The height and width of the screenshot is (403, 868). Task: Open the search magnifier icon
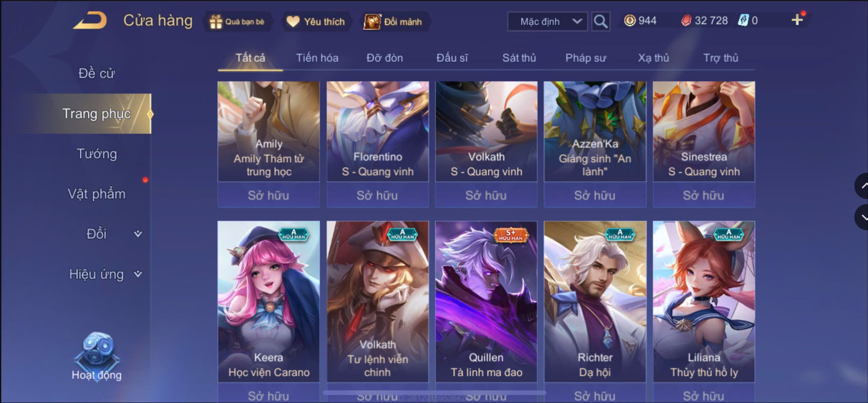pyautogui.click(x=601, y=21)
